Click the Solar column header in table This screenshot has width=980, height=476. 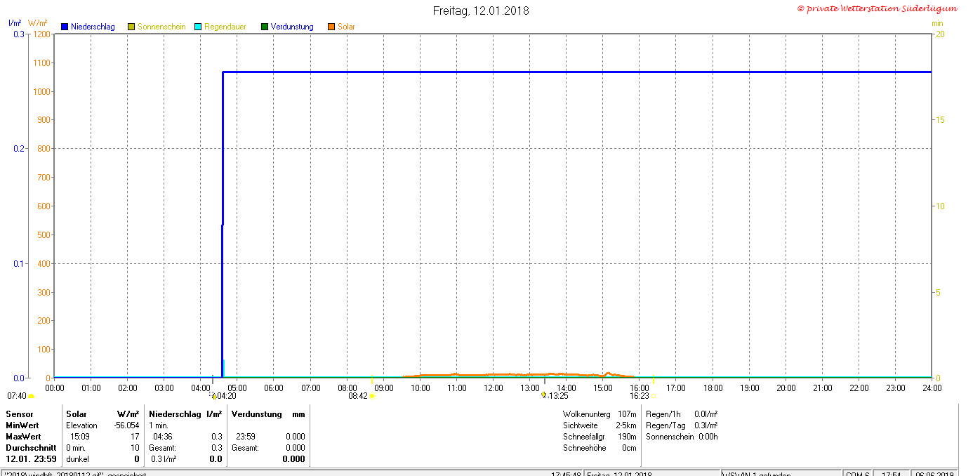coord(77,414)
